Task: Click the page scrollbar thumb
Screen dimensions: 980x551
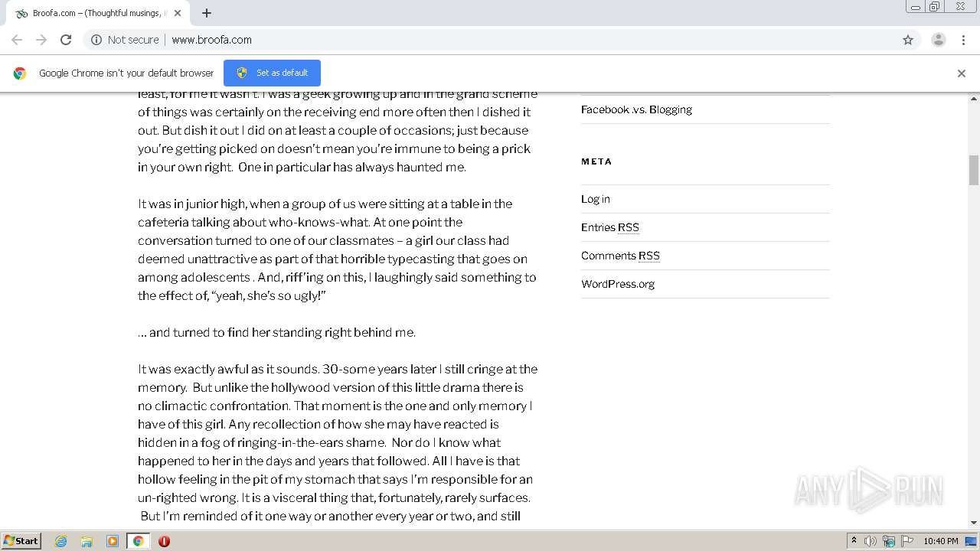Action: pyautogui.click(x=974, y=170)
